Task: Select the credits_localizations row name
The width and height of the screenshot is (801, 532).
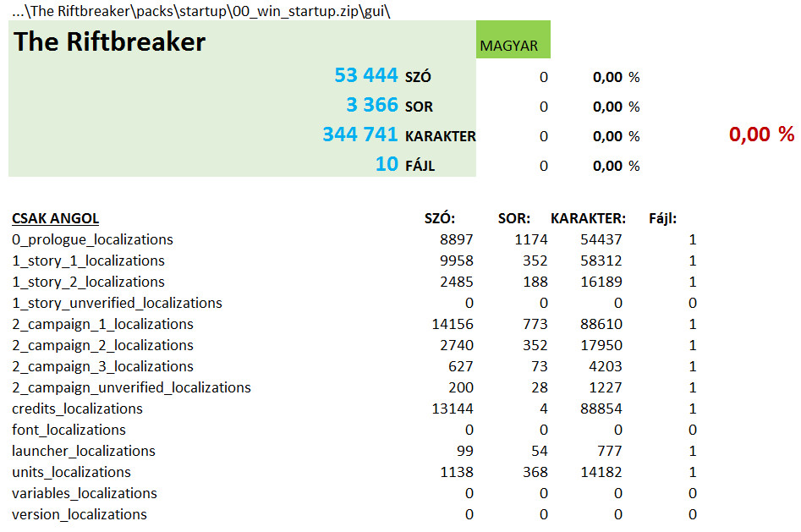Action: pos(77,409)
